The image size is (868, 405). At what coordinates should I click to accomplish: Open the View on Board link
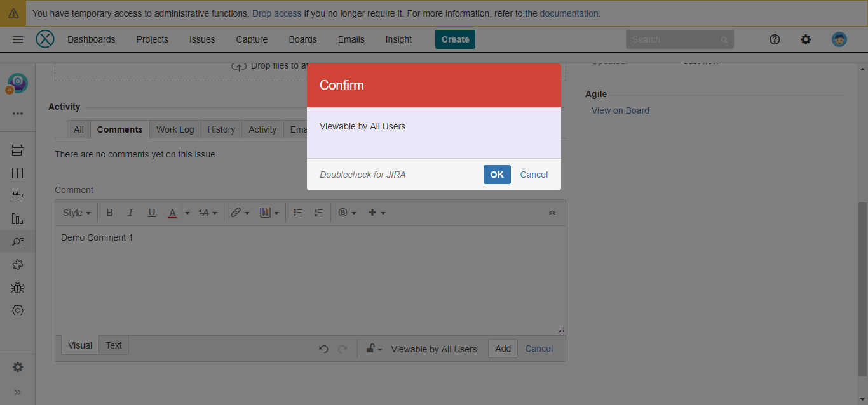pos(620,110)
